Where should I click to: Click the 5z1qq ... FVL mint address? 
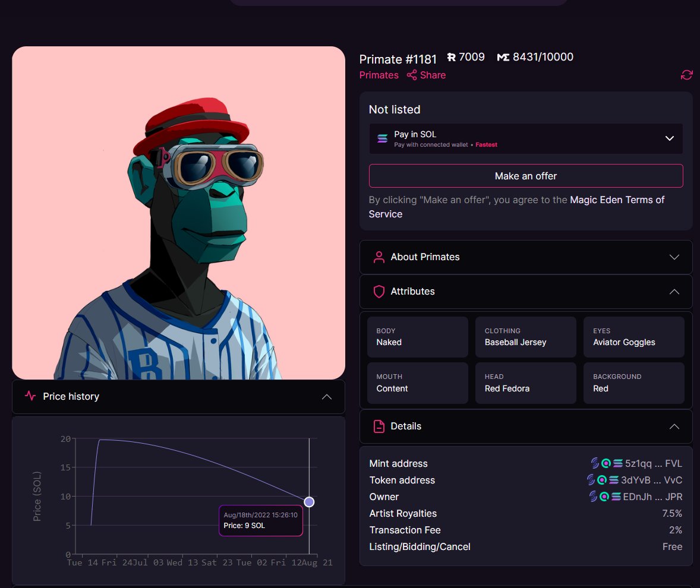[x=653, y=463]
